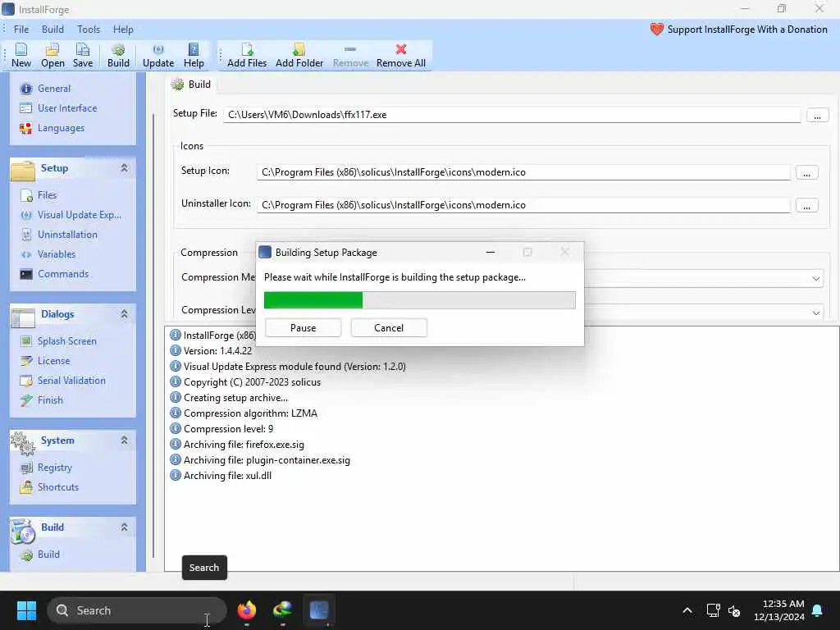The image size is (840, 630).
Task: Click the Remove All toolbar icon
Action: click(x=400, y=55)
